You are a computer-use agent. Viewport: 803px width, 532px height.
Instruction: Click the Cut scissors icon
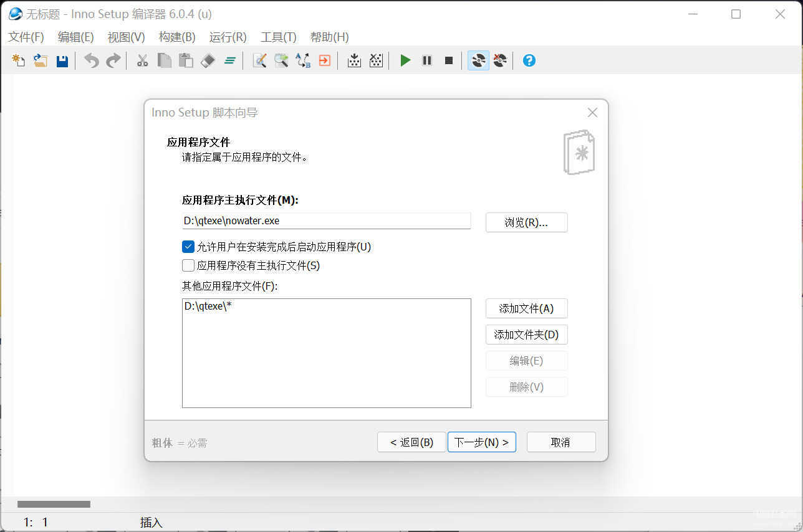click(142, 60)
